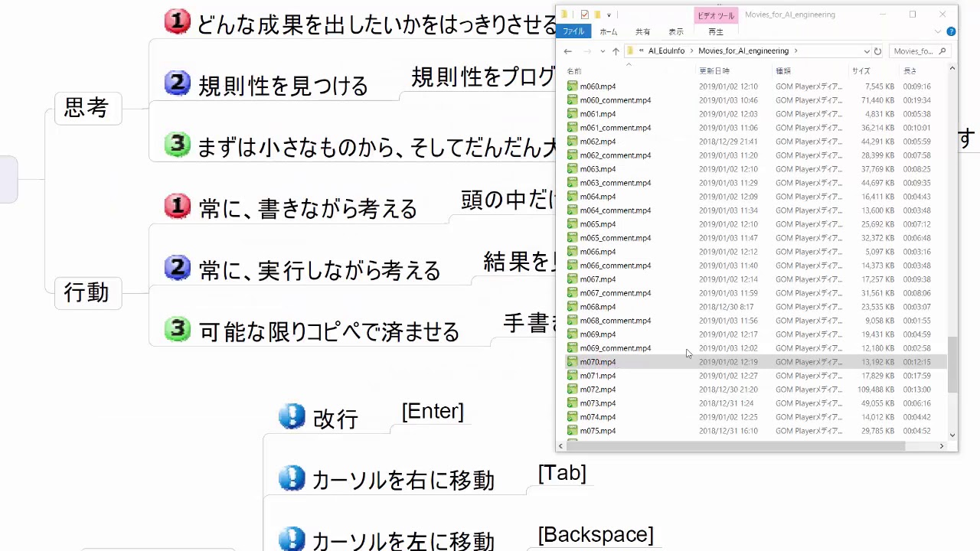Open the 再生 video tools tab

(x=715, y=32)
